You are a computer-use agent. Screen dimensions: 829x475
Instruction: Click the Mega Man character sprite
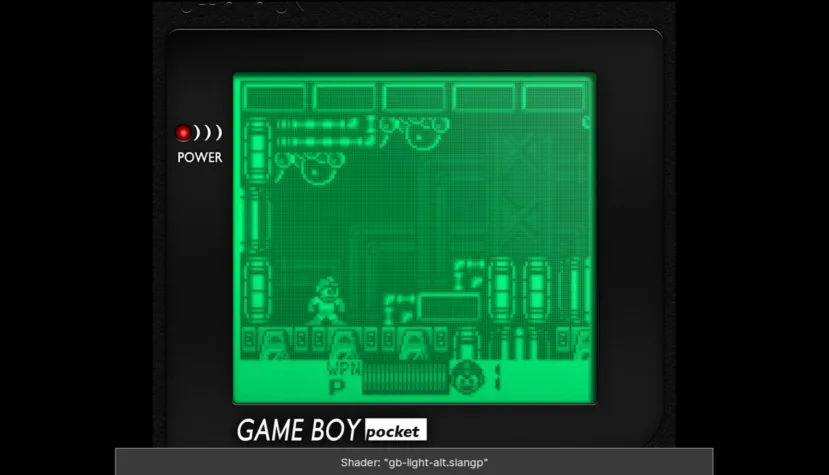coord(326,300)
